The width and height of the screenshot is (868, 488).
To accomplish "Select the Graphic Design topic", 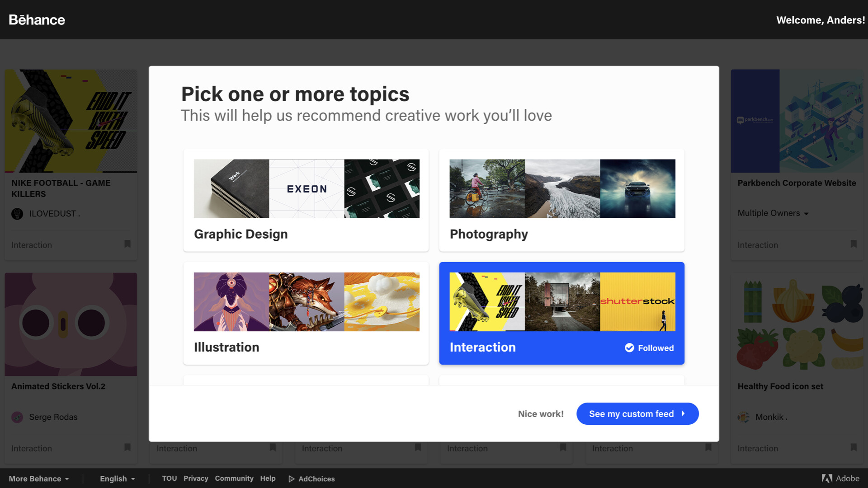I will (x=306, y=200).
